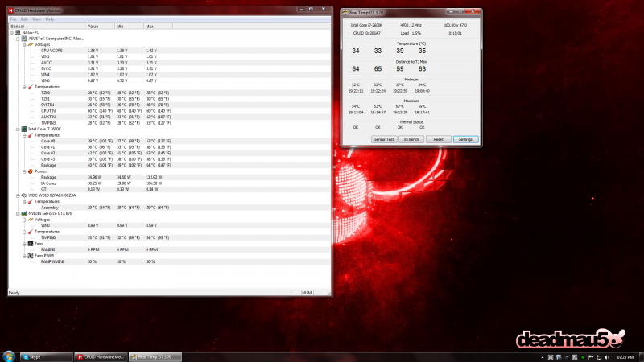Open the Edit menu in HWMonitor
This screenshot has height=362, width=644.
[25, 19]
